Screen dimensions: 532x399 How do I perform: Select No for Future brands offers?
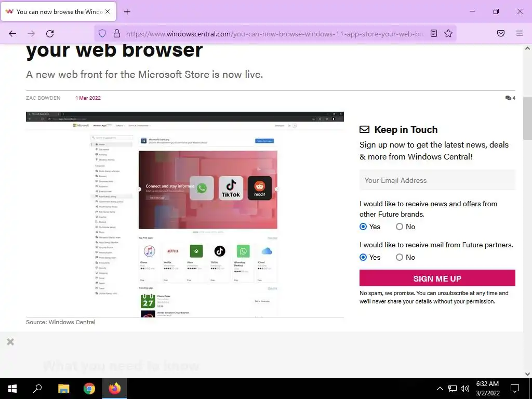pos(400,227)
